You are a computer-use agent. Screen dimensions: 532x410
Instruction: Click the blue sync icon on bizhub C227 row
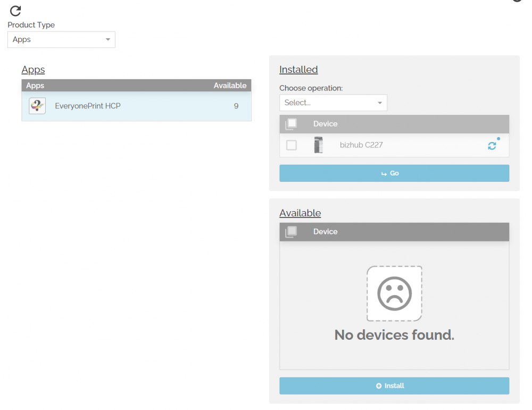tap(492, 145)
